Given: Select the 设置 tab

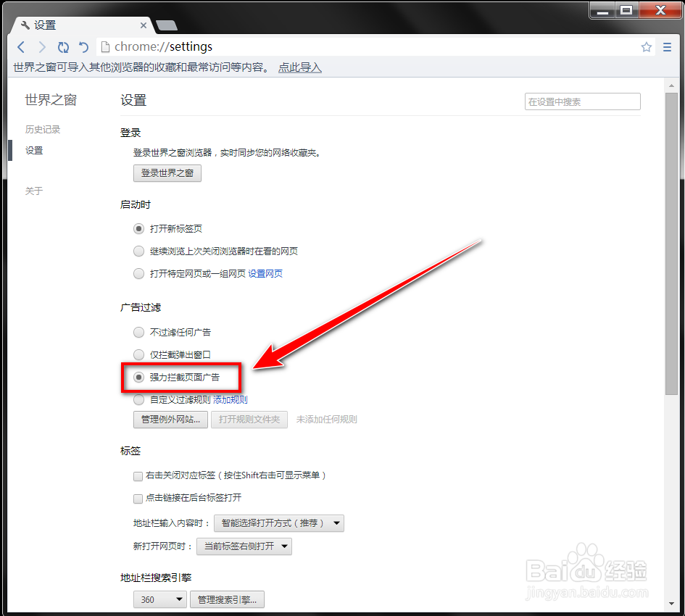Looking at the screenshot, I should 80,25.
